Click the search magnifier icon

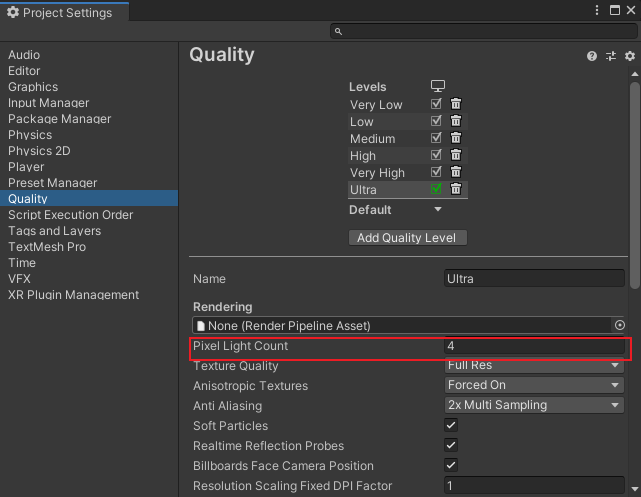(x=338, y=31)
